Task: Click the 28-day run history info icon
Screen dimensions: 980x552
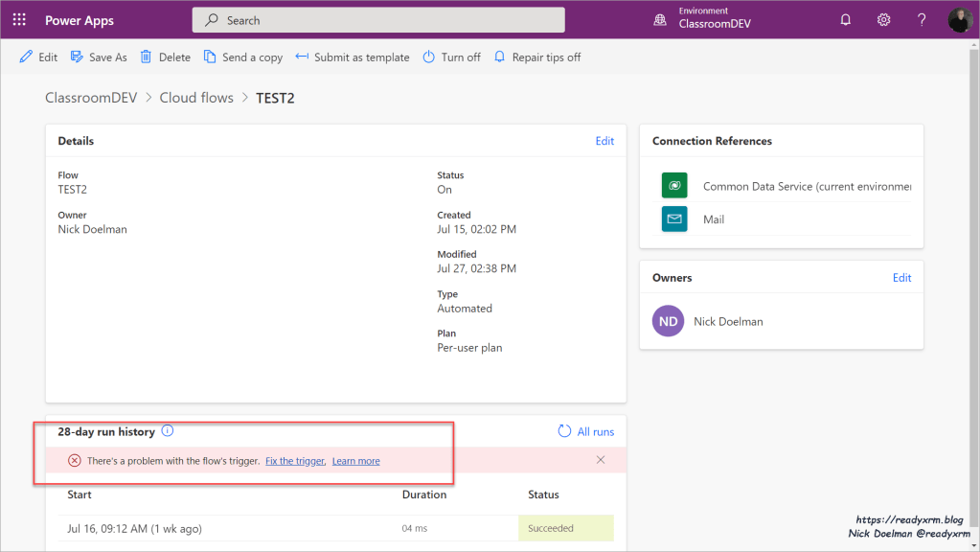Action: pos(168,431)
